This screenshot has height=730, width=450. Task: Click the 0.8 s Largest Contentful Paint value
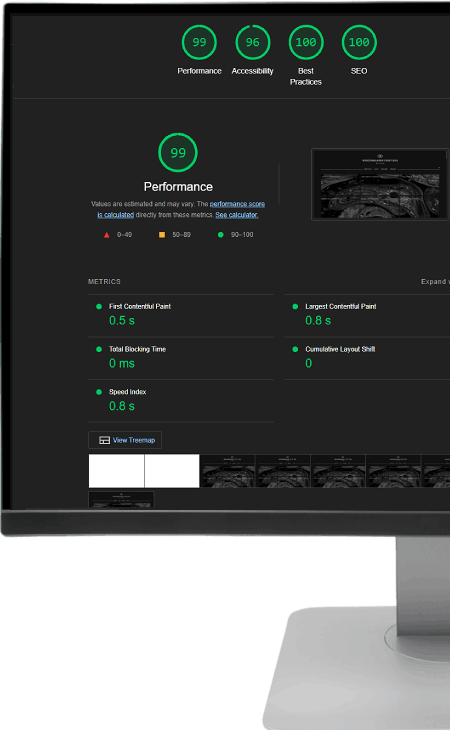pyautogui.click(x=318, y=320)
